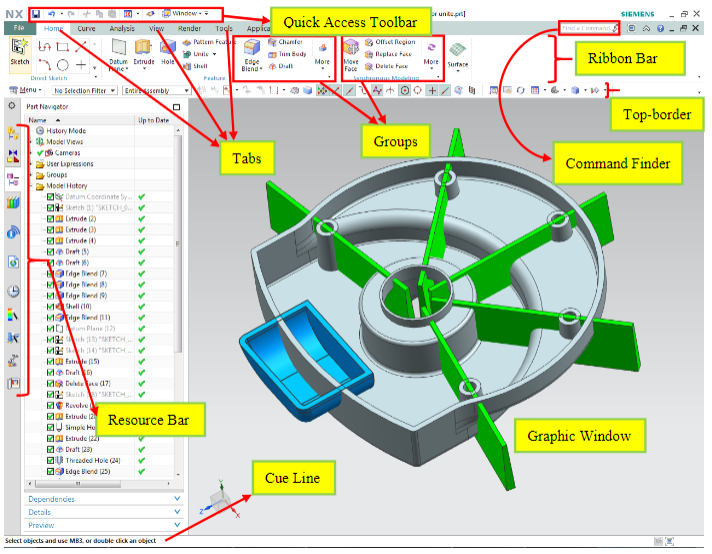This screenshot has height=554, width=712.
Task: Toggle checkbox for Threaded Hole (24)
Action: (x=51, y=460)
